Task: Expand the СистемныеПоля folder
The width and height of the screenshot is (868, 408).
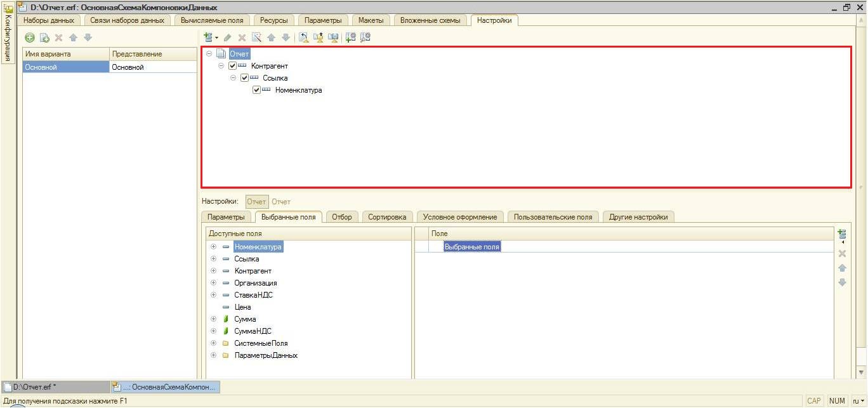Action: pos(213,343)
